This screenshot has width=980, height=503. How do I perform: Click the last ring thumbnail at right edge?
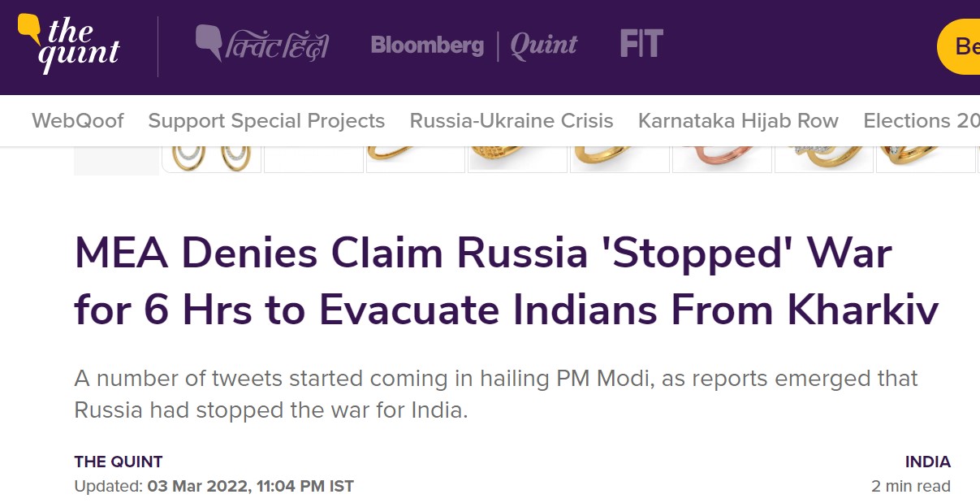tap(926, 157)
